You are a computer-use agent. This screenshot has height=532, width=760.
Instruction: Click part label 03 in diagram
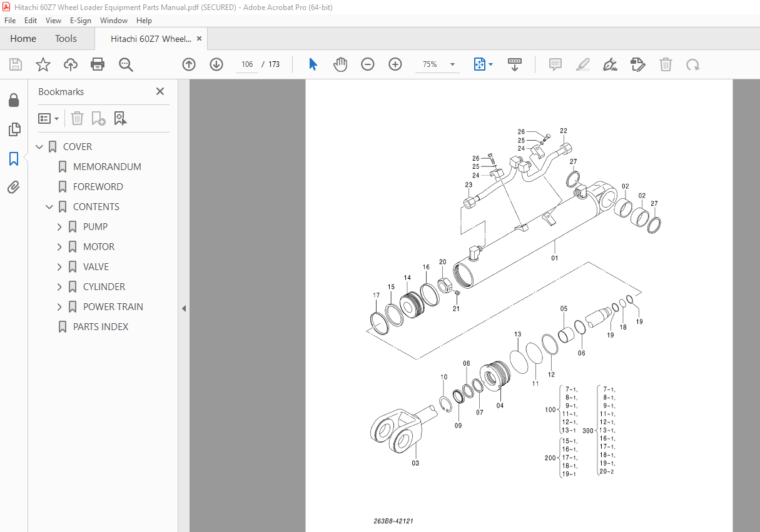[415, 463]
